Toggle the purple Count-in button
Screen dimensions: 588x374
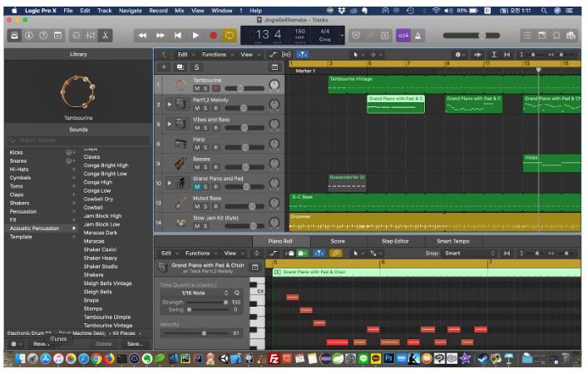point(403,36)
